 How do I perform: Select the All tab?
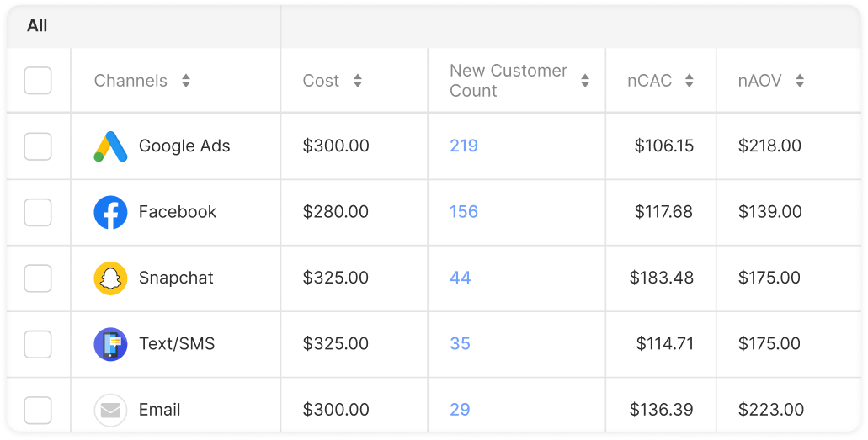[x=37, y=26]
